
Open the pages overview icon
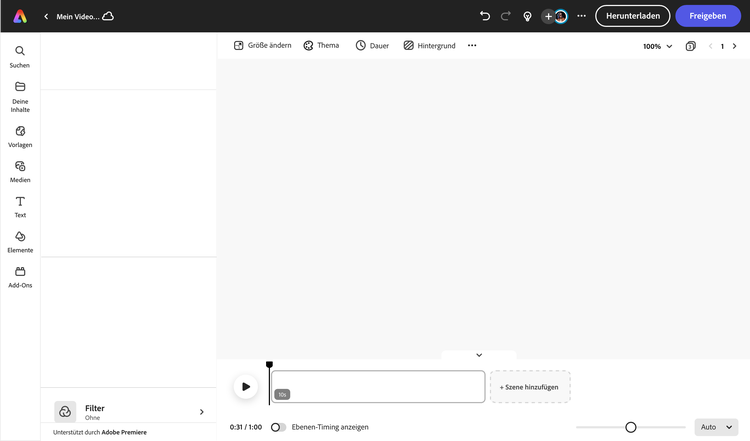[x=690, y=46]
